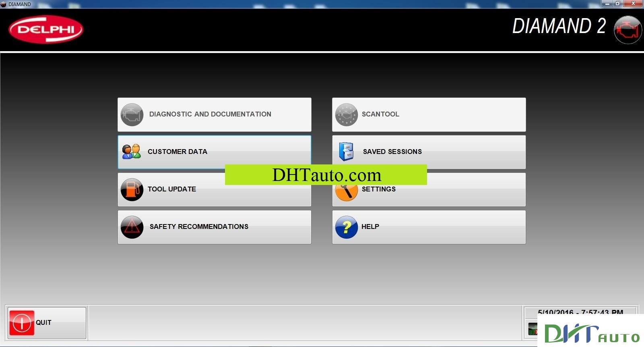This screenshot has width=644, height=347.
Task: Open the Settings button
Action: (x=429, y=189)
